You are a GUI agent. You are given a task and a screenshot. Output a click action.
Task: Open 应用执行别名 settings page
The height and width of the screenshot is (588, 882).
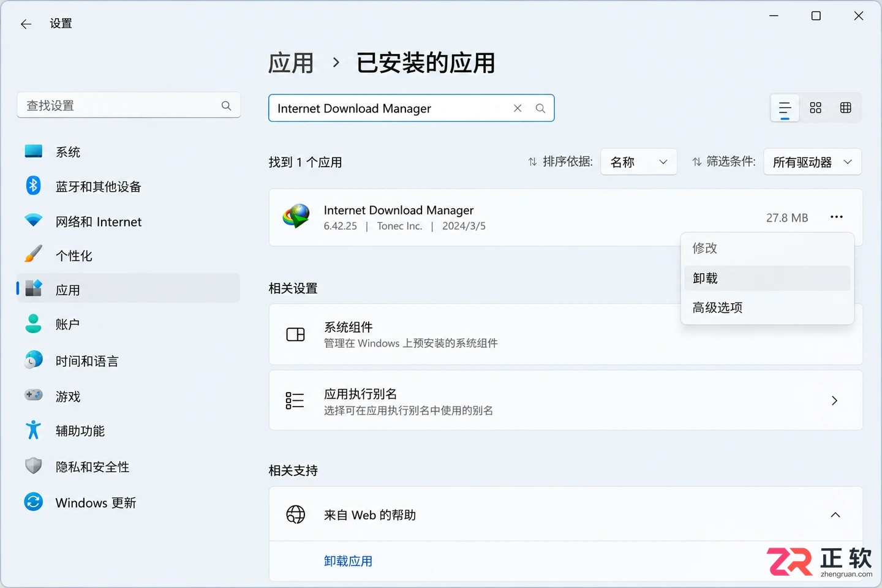coord(565,401)
